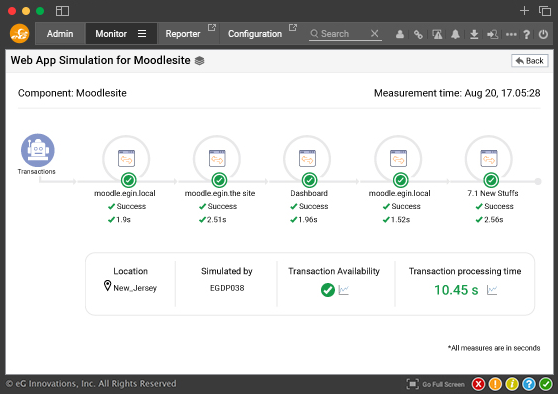Click the link chain toolbar icon
Viewport: 558px width, 394px height.
pyautogui.click(x=418, y=34)
